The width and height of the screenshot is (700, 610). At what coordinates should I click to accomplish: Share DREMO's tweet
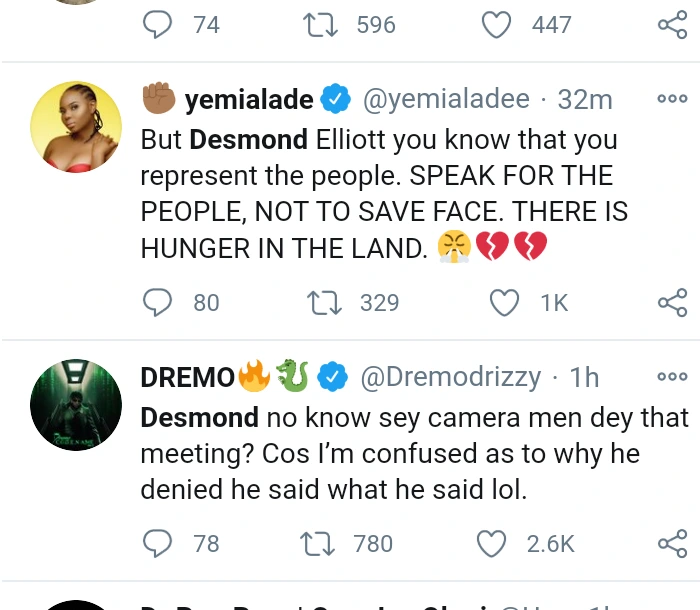(672, 543)
